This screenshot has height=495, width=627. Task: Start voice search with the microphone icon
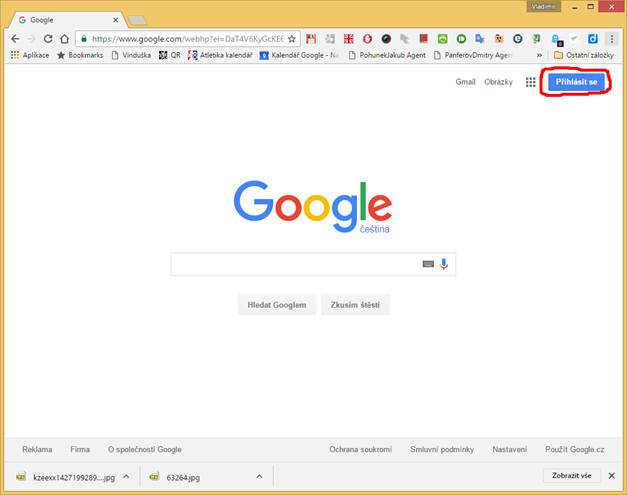444,264
